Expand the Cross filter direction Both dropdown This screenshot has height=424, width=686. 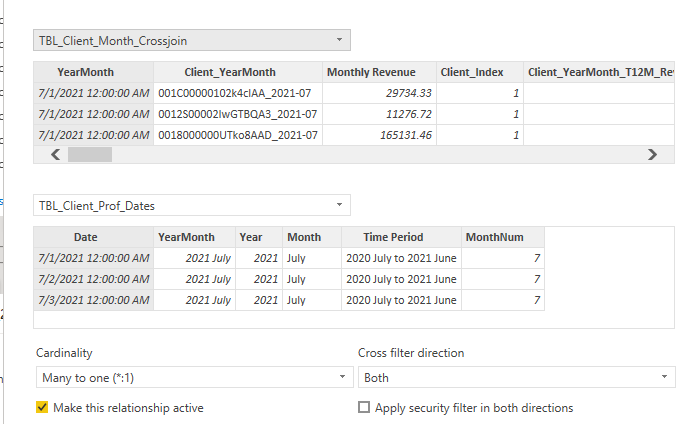(517, 377)
